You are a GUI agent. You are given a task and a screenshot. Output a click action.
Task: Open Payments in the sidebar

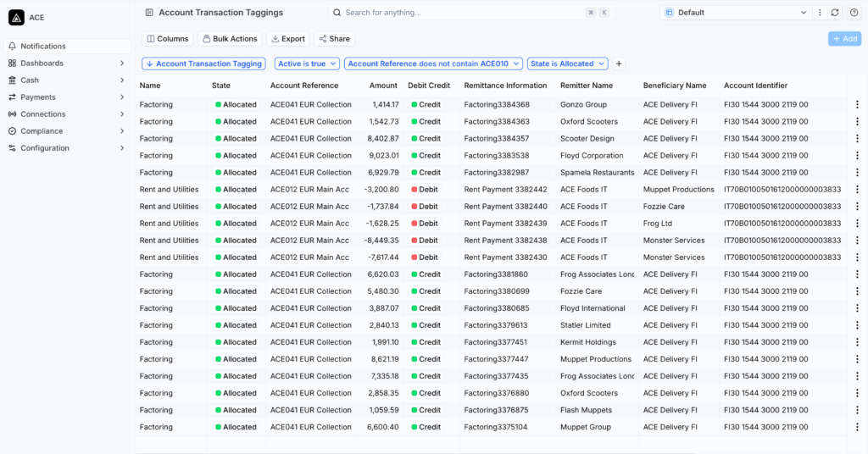click(x=67, y=97)
